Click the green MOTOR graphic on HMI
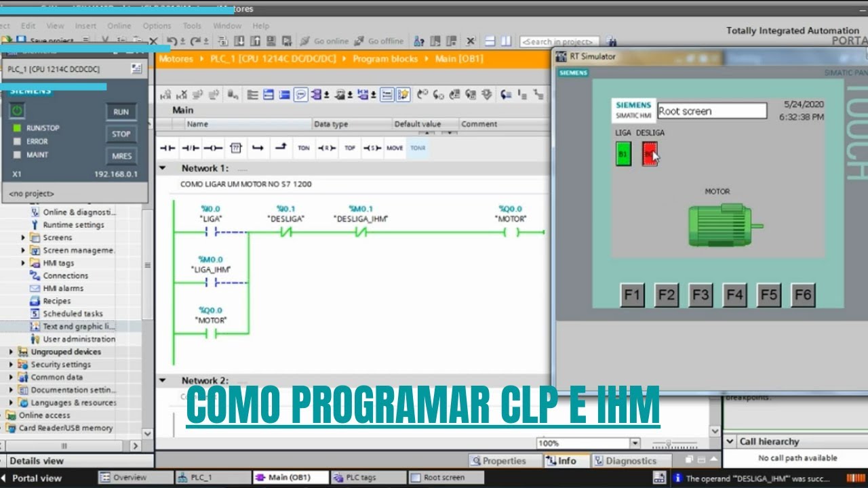 coord(725,225)
